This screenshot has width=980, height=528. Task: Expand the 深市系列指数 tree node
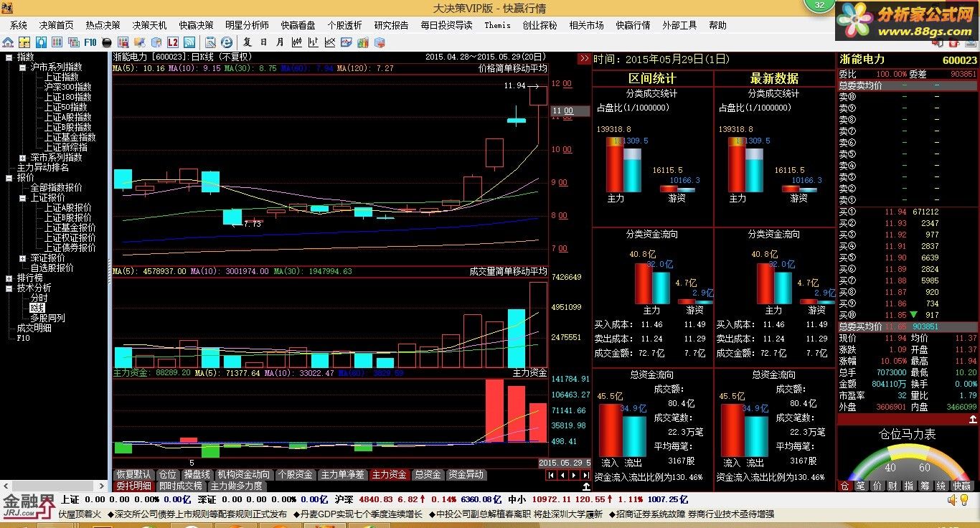[22, 158]
